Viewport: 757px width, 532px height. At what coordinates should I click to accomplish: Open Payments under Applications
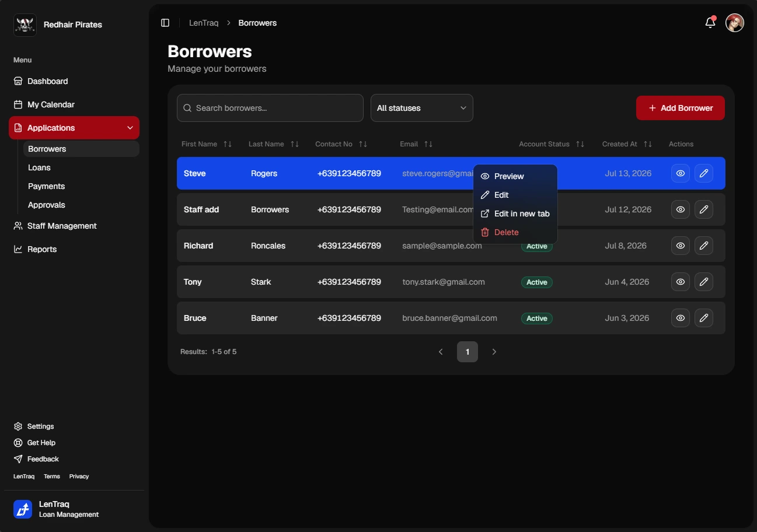tap(81, 186)
